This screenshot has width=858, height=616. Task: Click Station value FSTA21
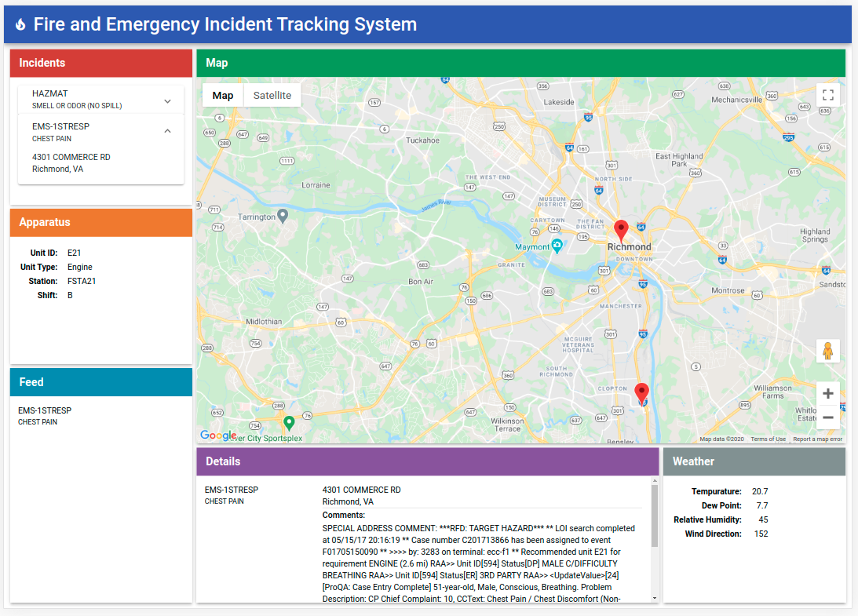click(x=82, y=281)
